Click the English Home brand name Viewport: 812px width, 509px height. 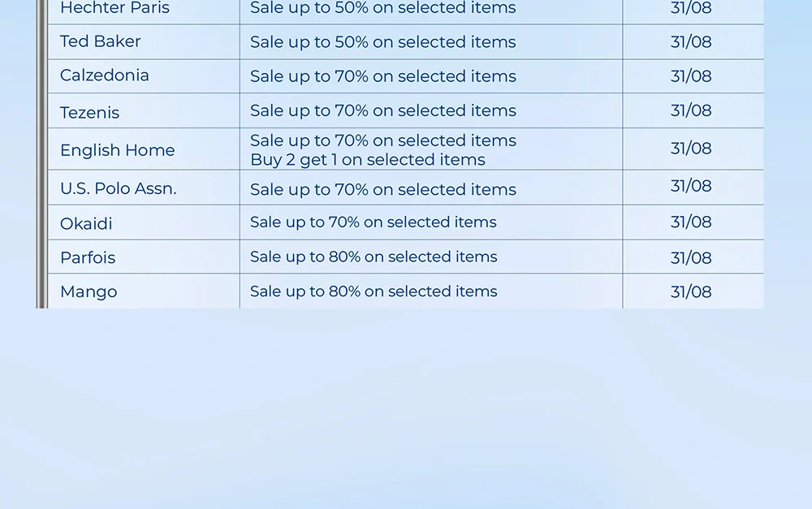click(x=117, y=150)
